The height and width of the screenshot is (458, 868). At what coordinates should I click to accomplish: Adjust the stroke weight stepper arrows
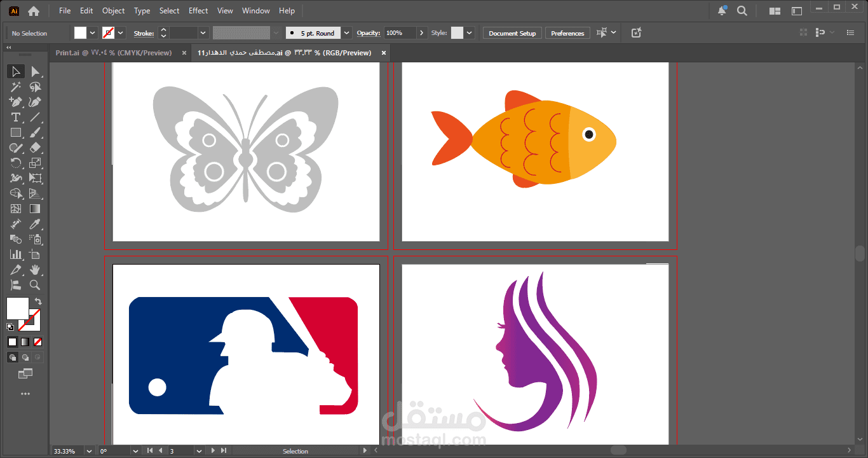163,33
